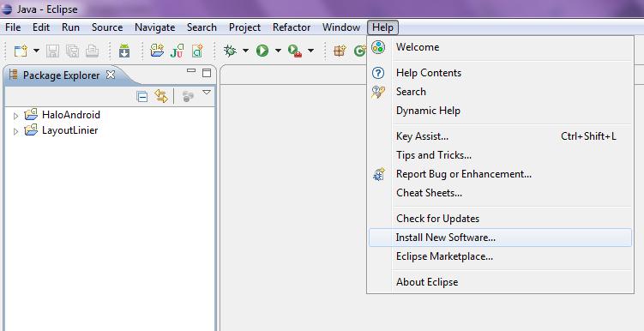Screen dimensions: 644x331
Task: Choose Key Assist... menu entry
Action: [x=500, y=136]
